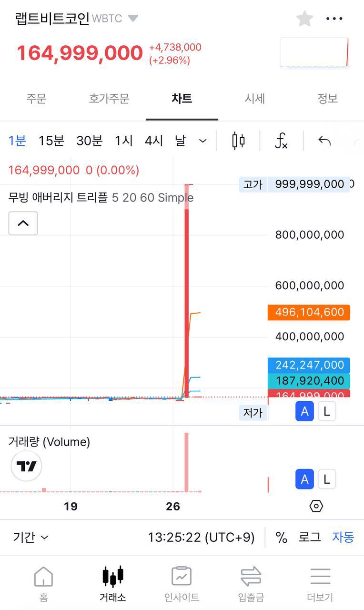Click the 800,000,000 axis label
Viewport: 364px width, 610px height.
pyautogui.click(x=310, y=234)
